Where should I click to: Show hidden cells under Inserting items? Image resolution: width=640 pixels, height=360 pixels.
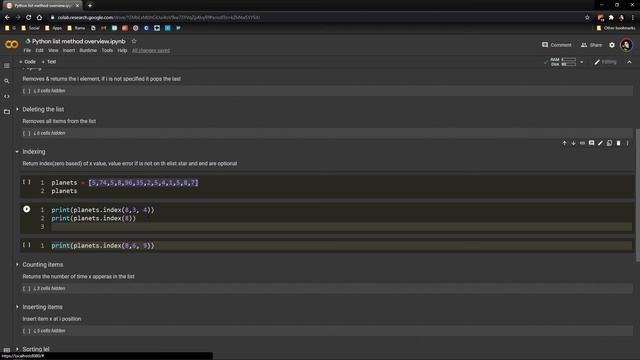pyautogui.click(x=49, y=331)
